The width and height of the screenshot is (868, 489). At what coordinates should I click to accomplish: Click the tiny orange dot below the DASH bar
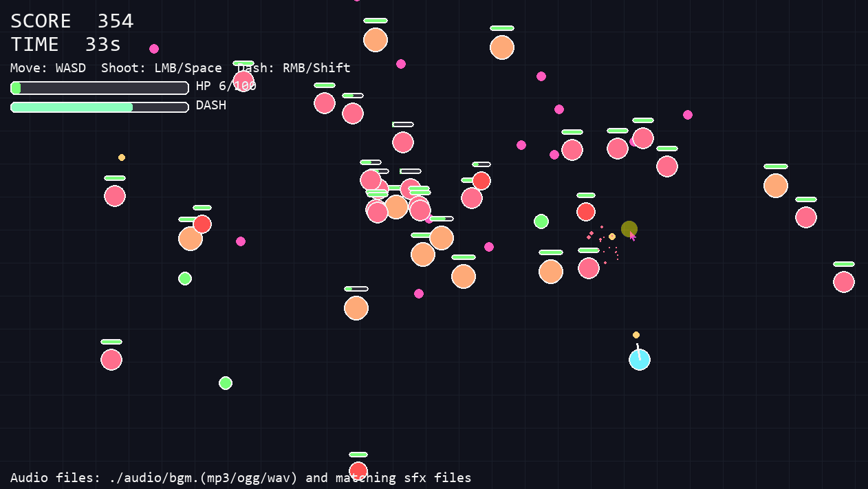point(122,157)
